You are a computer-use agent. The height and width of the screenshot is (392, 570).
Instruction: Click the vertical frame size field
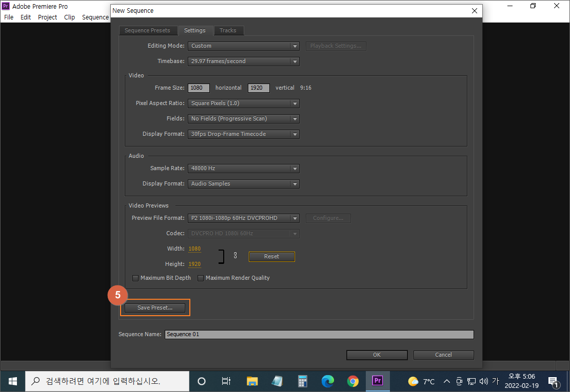click(259, 88)
